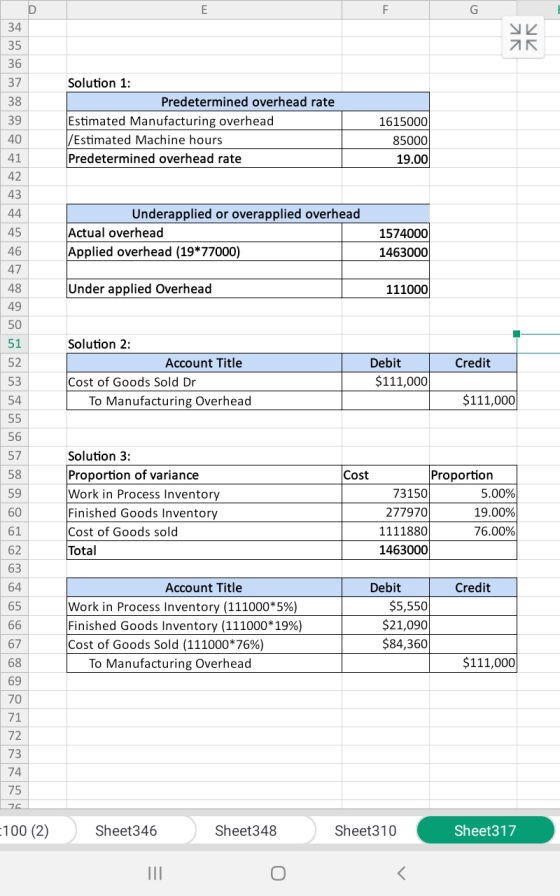Click the 'Debit' header in row 52

pyautogui.click(x=386, y=363)
